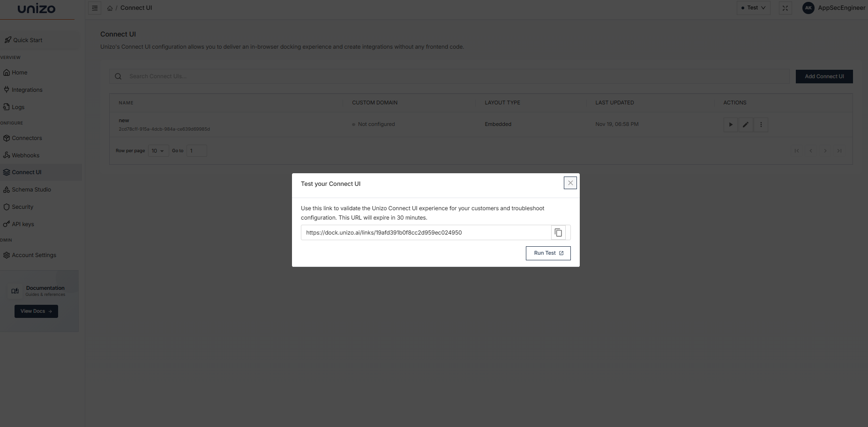This screenshot has height=427, width=868.
Task: Click the Go to page number field
Action: point(196,151)
